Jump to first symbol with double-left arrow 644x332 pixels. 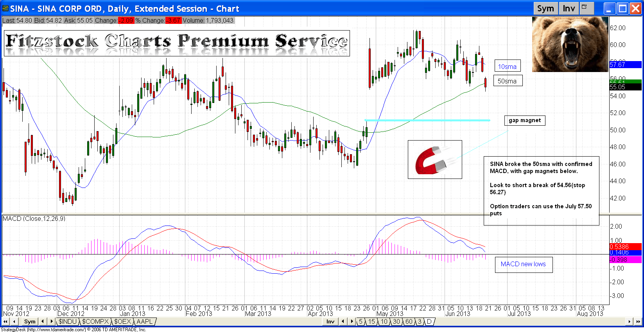coord(5,321)
